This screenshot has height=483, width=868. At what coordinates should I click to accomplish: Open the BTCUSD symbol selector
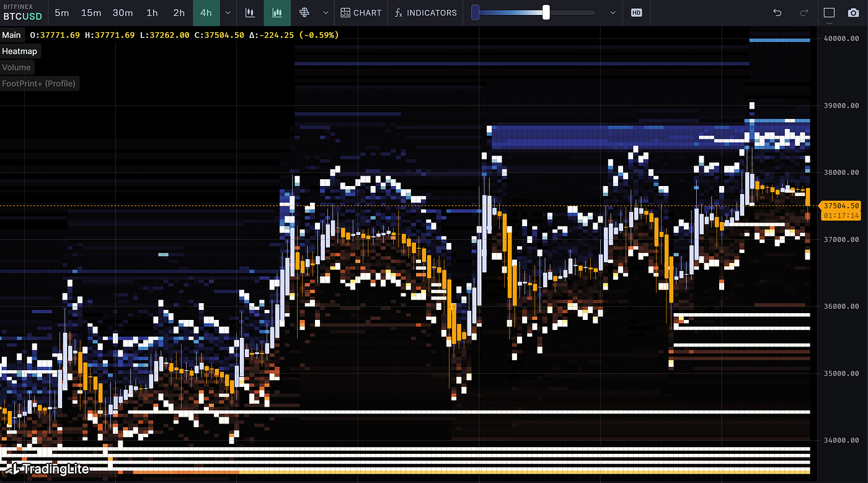click(23, 12)
